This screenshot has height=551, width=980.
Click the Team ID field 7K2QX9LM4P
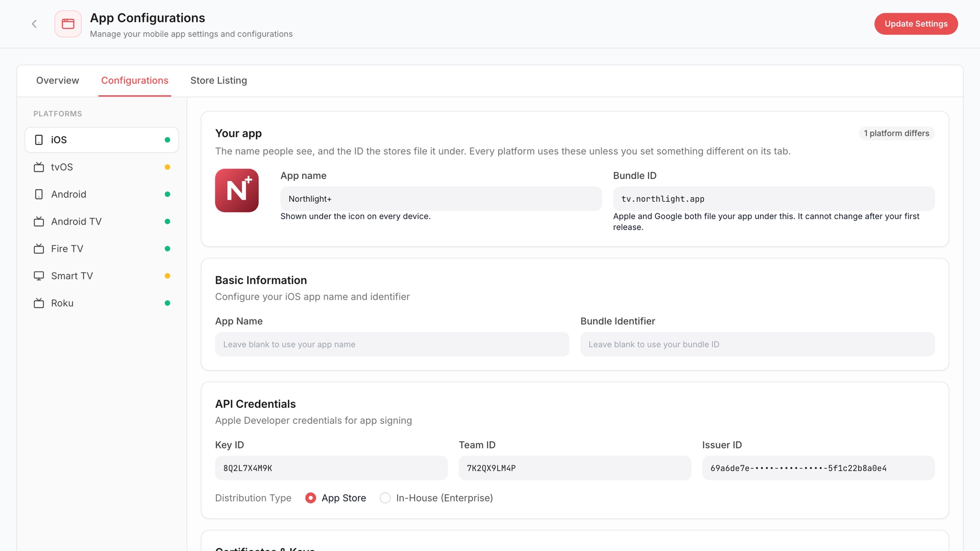[575, 468]
